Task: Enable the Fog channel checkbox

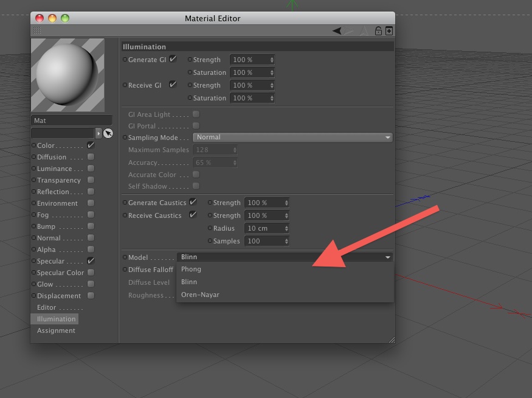Action: (x=91, y=215)
